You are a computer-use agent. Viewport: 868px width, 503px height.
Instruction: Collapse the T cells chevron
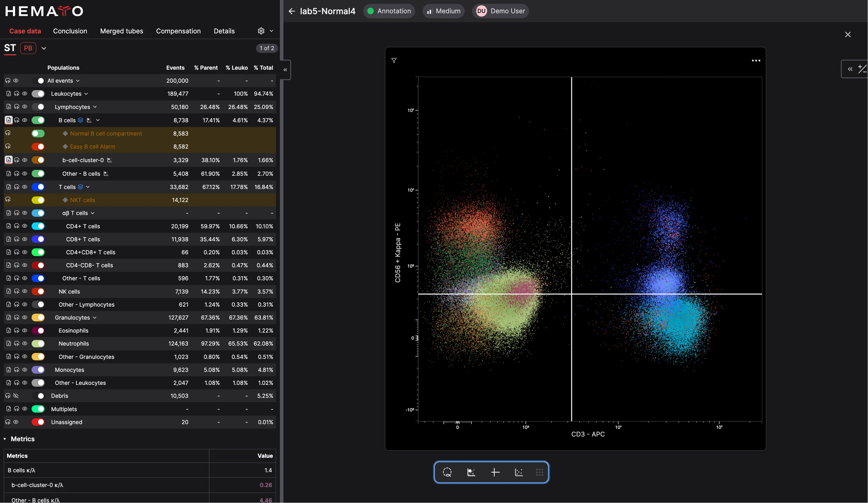click(88, 187)
